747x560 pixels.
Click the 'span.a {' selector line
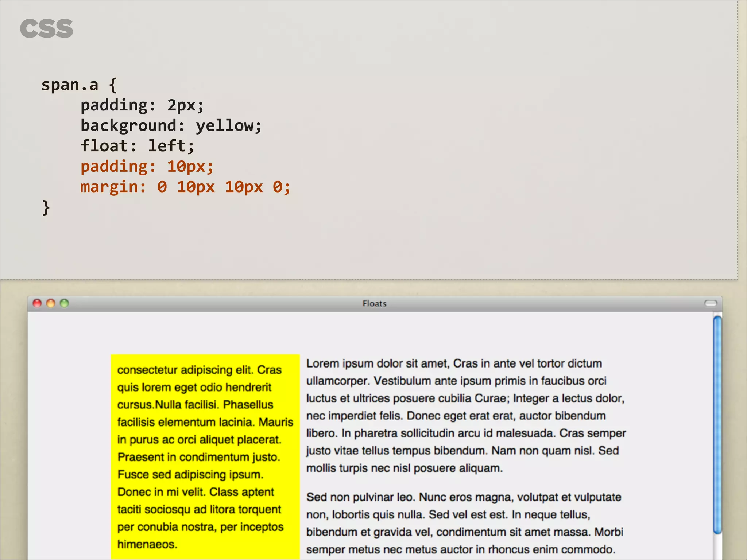point(79,85)
